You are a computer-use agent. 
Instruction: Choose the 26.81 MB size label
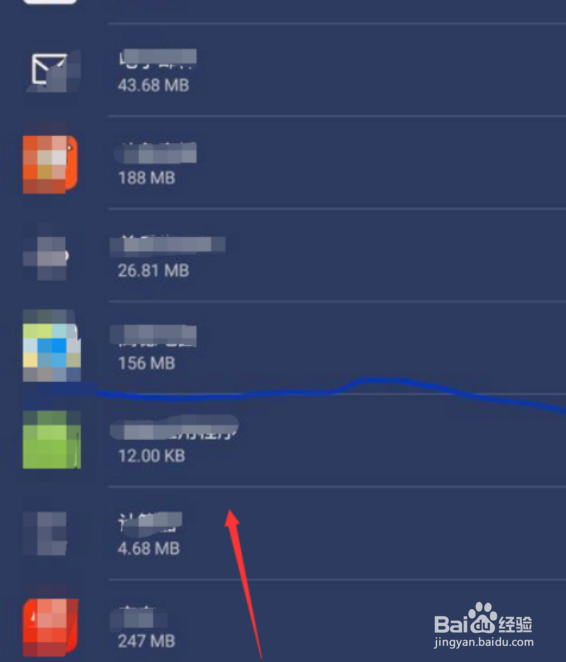click(153, 271)
